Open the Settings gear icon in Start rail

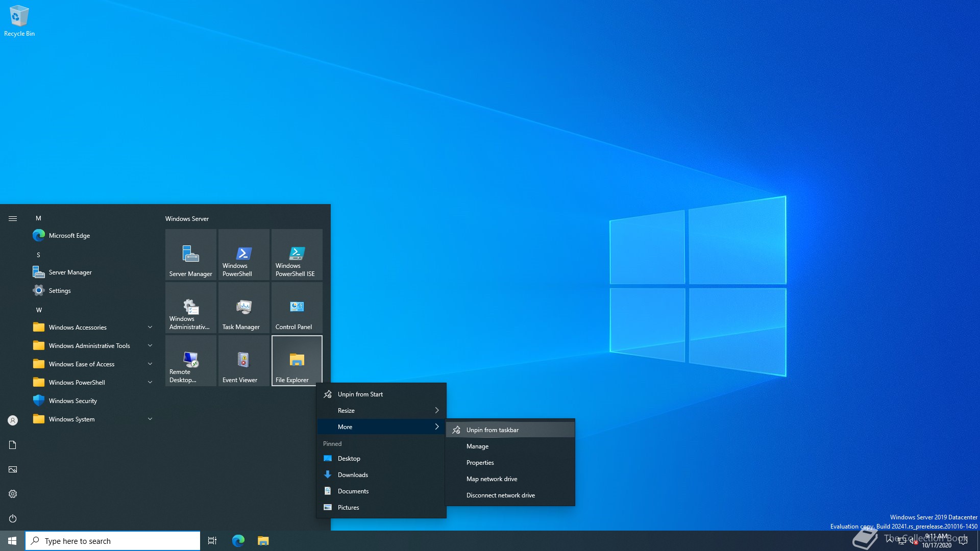pyautogui.click(x=13, y=493)
